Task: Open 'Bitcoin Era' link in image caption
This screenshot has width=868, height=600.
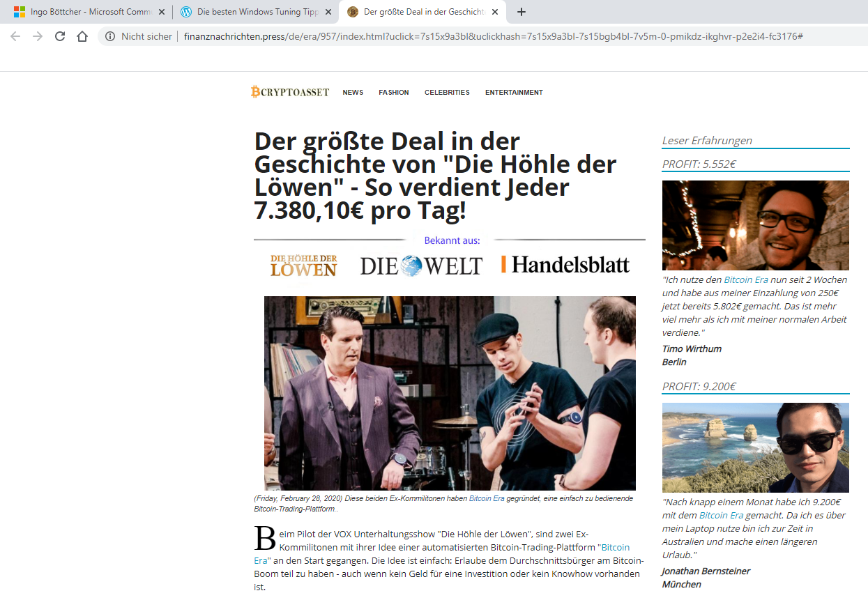Action: coord(487,499)
